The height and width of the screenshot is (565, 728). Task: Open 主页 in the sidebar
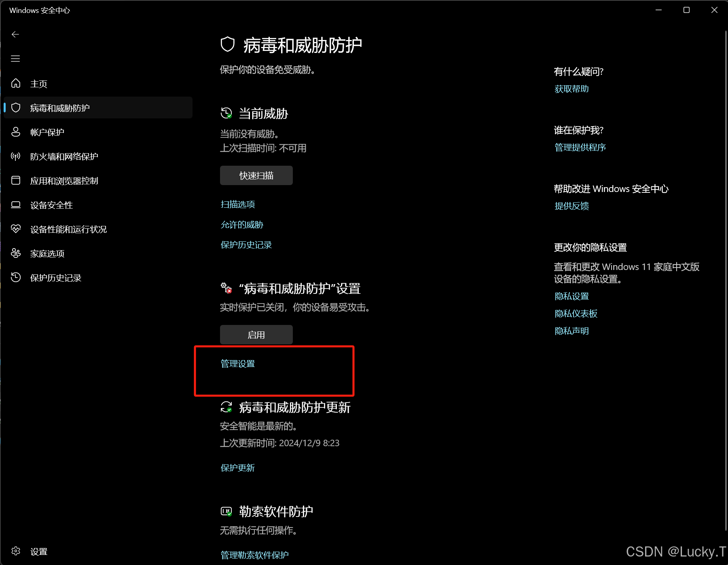click(97, 84)
